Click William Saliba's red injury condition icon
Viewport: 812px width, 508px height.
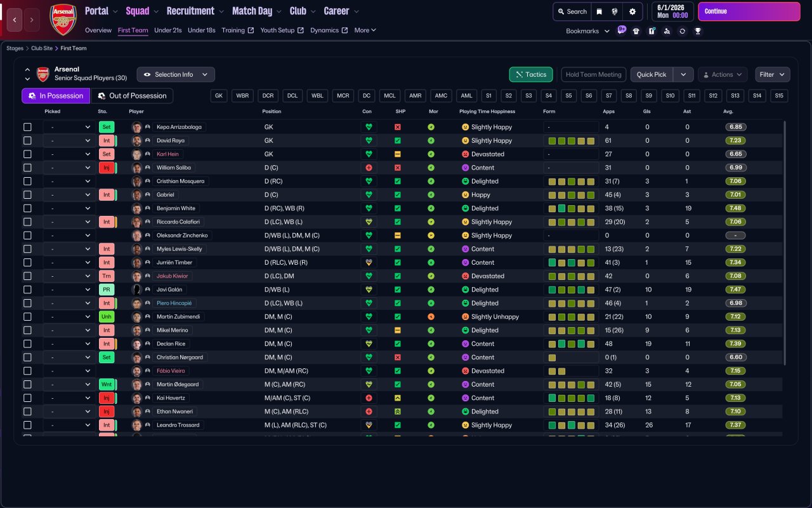click(369, 168)
